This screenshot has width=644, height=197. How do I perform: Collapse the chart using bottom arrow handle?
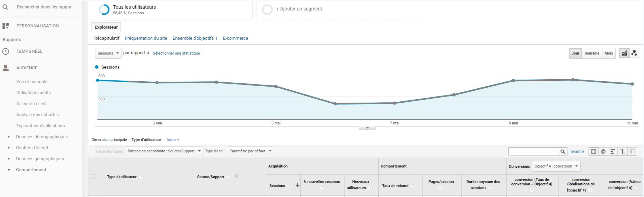(367, 128)
